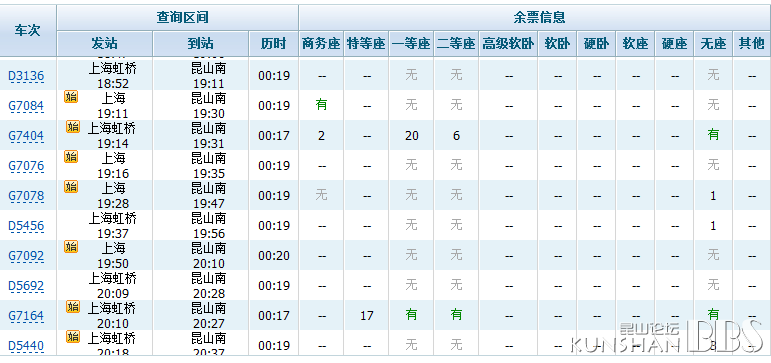Open train number link D5456

[26, 226]
